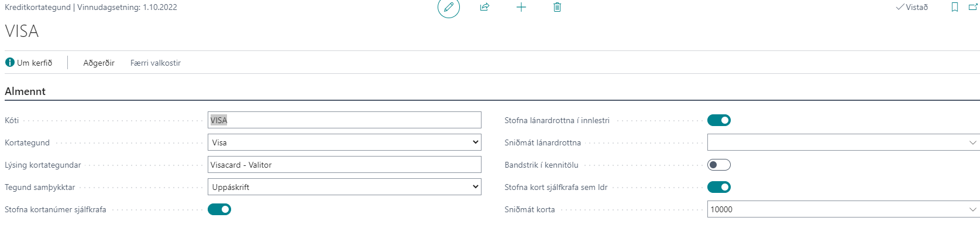
Task: Enable Bandstrik í kennitölu switch
Action: pyautogui.click(x=719, y=165)
